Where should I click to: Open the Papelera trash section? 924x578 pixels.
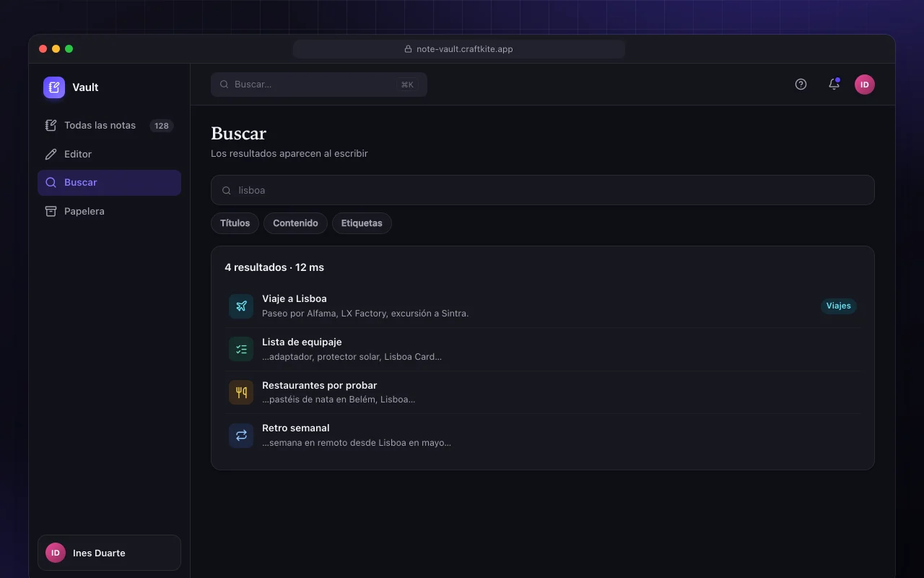tap(109, 211)
